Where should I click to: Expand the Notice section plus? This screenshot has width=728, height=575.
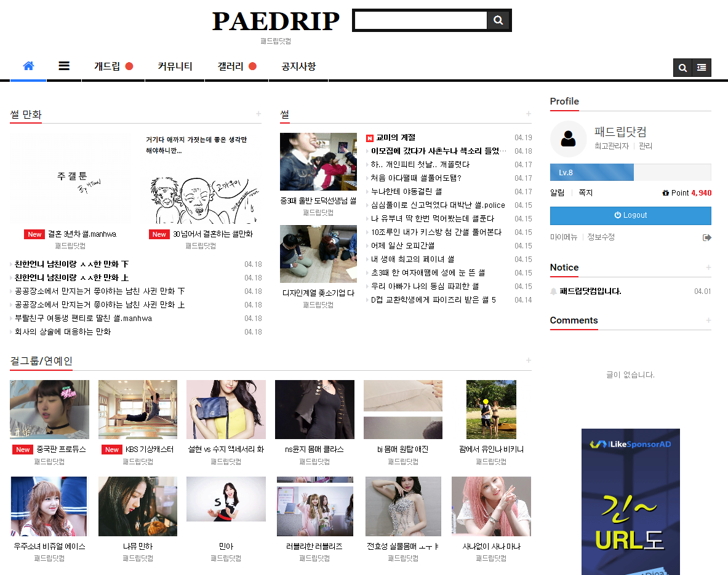(x=708, y=268)
